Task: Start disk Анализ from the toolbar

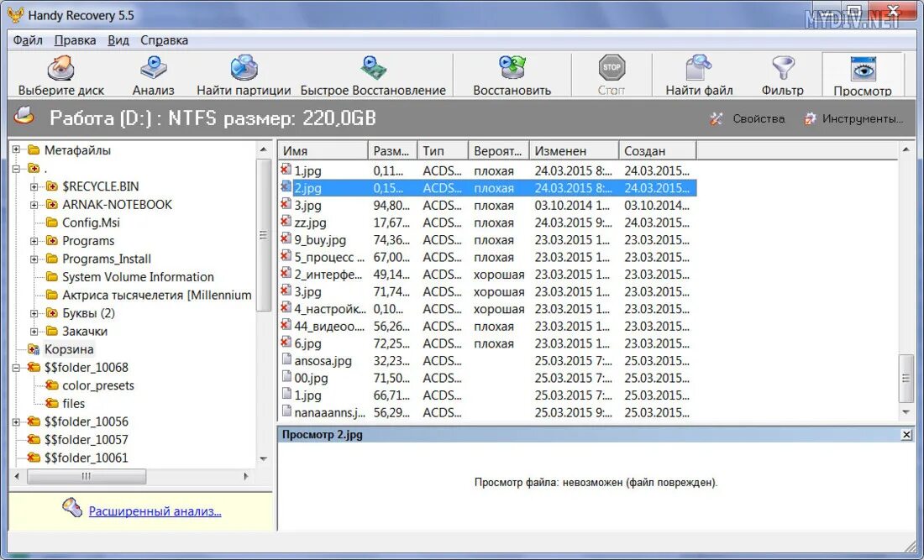Action: click(x=153, y=76)
